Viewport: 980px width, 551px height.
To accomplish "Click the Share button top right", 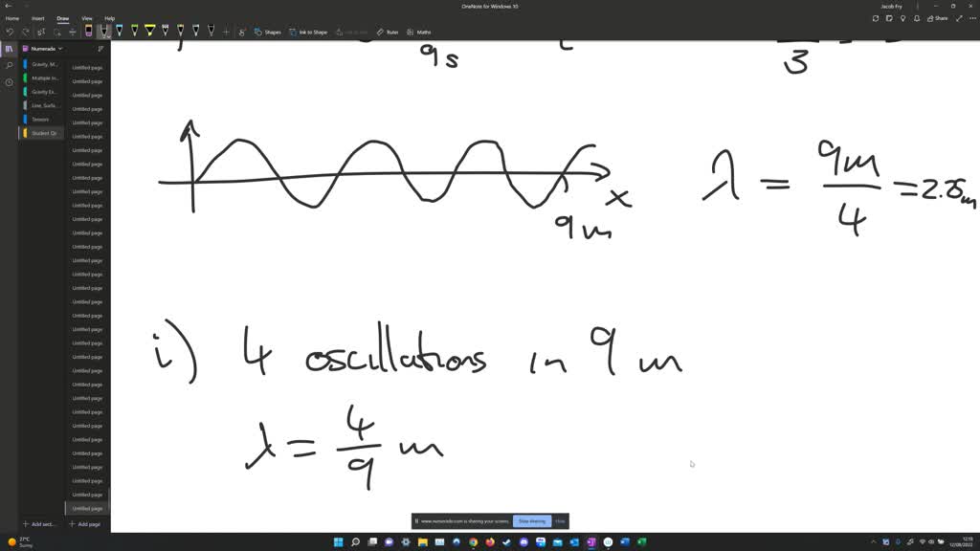I will (x=938, y=19).
